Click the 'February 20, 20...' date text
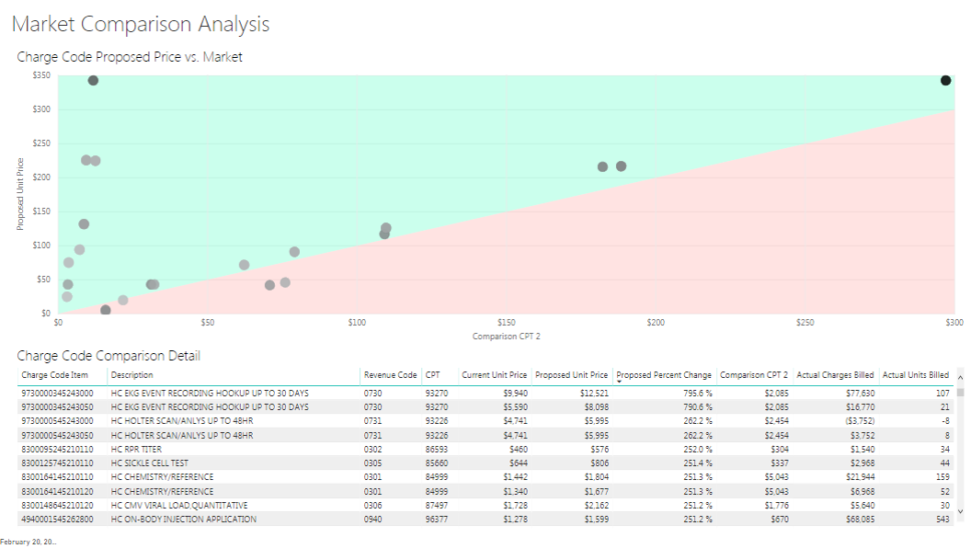Image resolution: width=971 pixels, height=560 pixels. point(28,542)
